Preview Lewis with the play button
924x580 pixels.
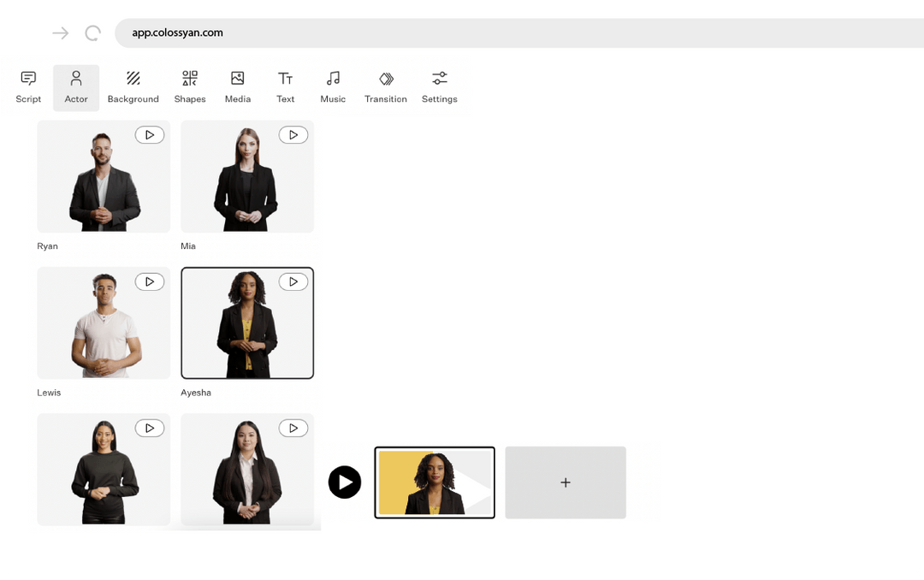tap(150, 281)
